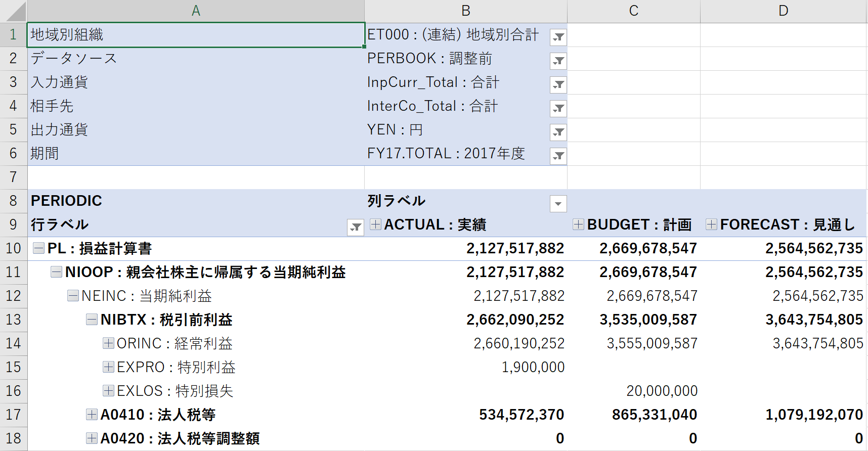The width and height of the screenshot is (868, 451).
Task: Select row 13 header
Action: [x=14, y=320]
